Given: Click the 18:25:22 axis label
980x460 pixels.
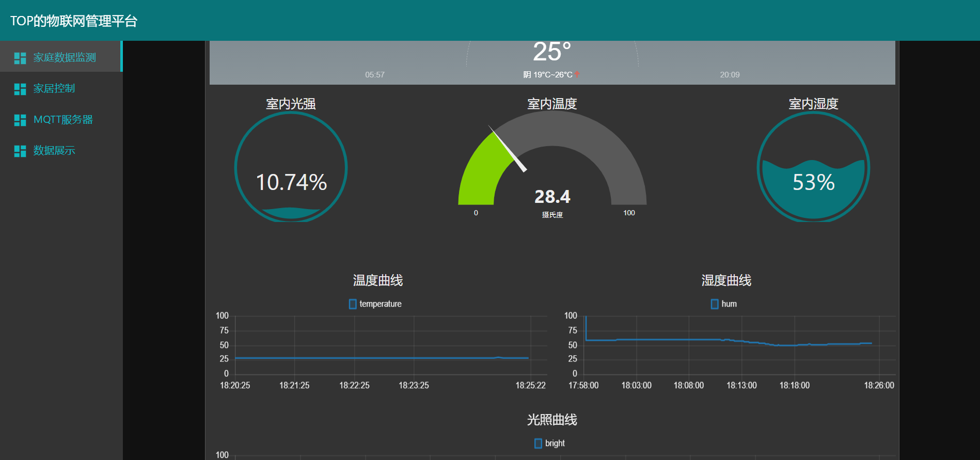Looking at the screenshot, I should coord(530,386).
